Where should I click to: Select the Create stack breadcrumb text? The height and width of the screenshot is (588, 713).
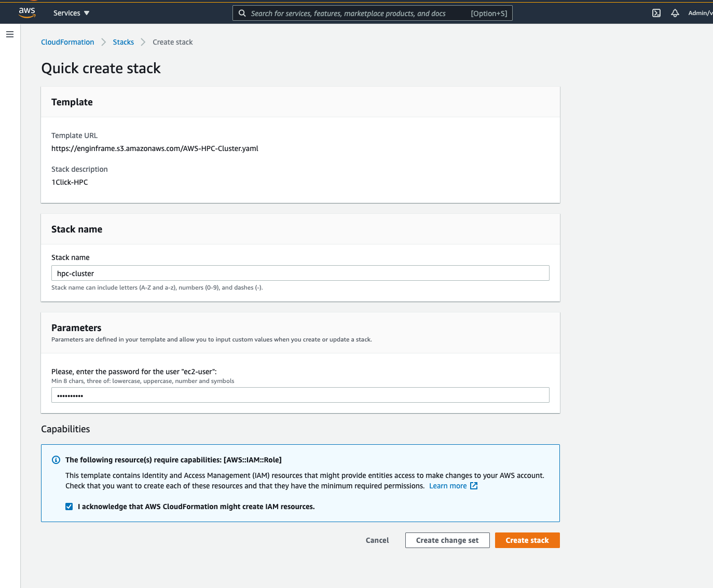pos(173,42)
